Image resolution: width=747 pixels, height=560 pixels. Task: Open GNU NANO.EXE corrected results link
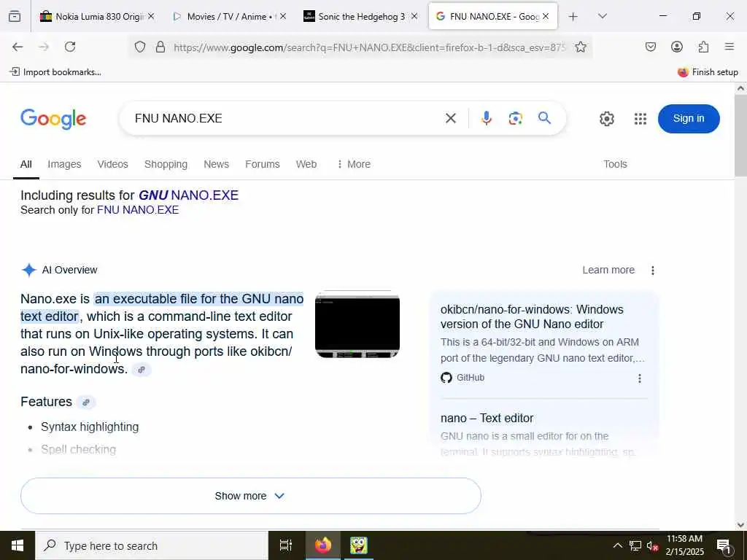189,195
